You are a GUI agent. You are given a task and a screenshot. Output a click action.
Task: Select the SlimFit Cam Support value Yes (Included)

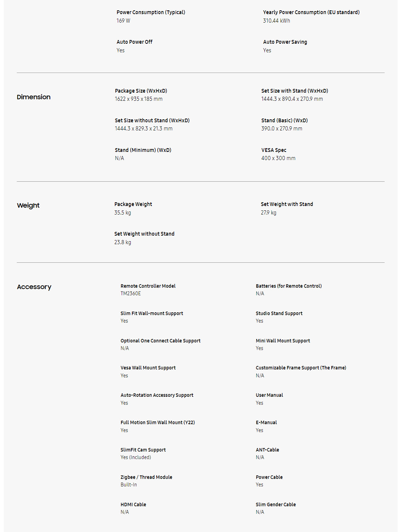point(136,457)
